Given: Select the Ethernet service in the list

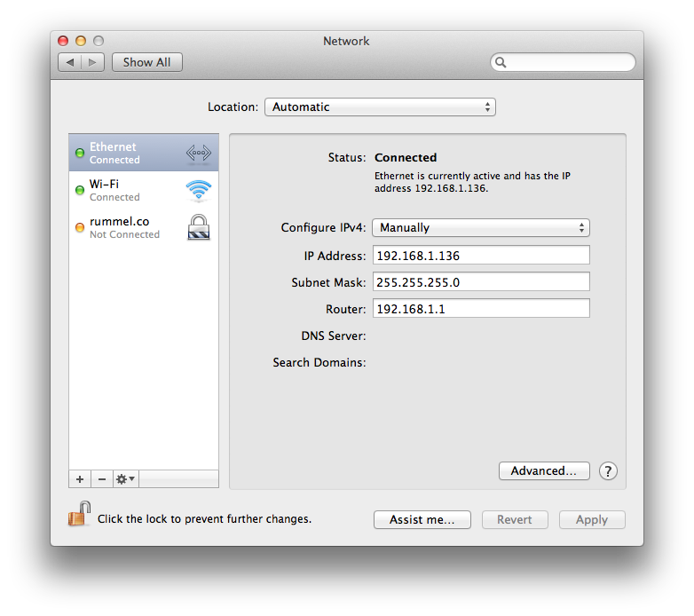Looking at the screenshot, I should (x=144, y=153).
